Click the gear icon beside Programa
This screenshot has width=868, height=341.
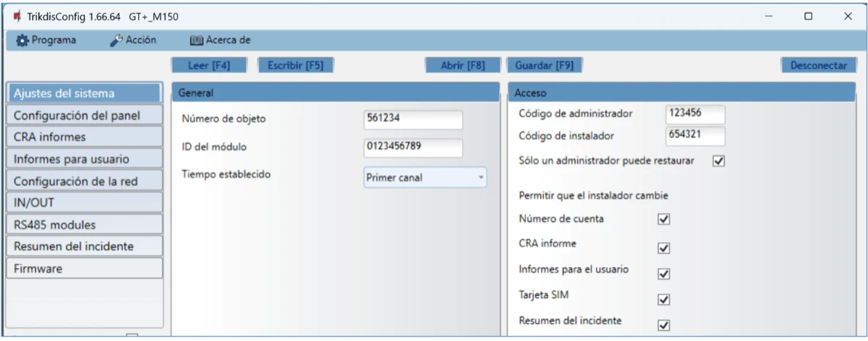pos(22,40)
